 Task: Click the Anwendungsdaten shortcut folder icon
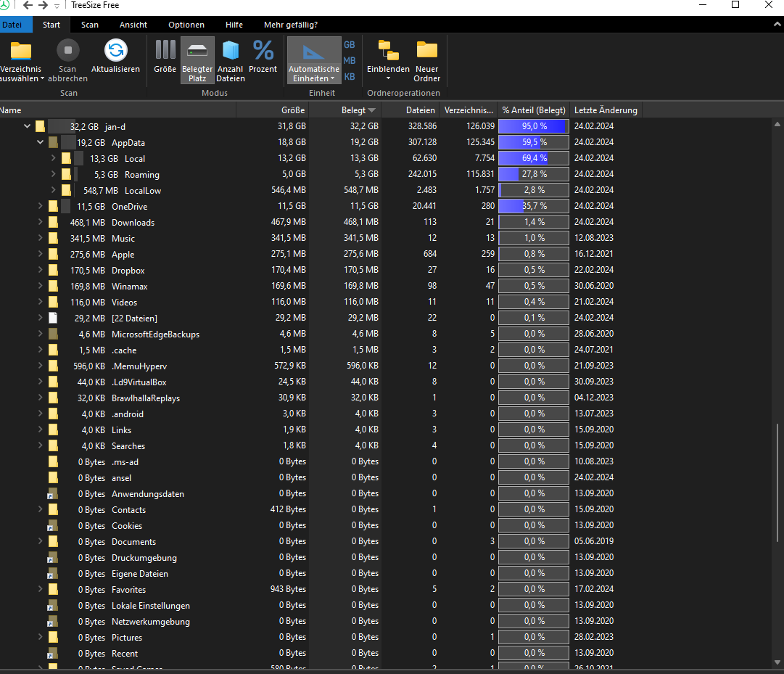coord(52,494)
